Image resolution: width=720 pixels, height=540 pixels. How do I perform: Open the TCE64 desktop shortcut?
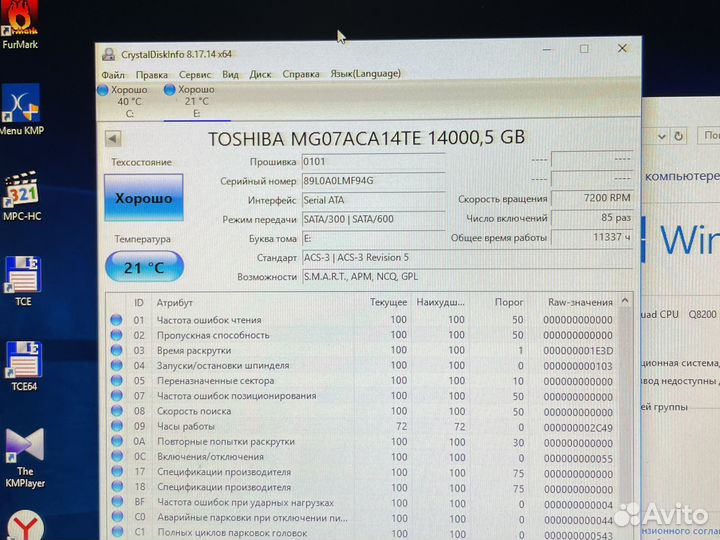point(23,366)
